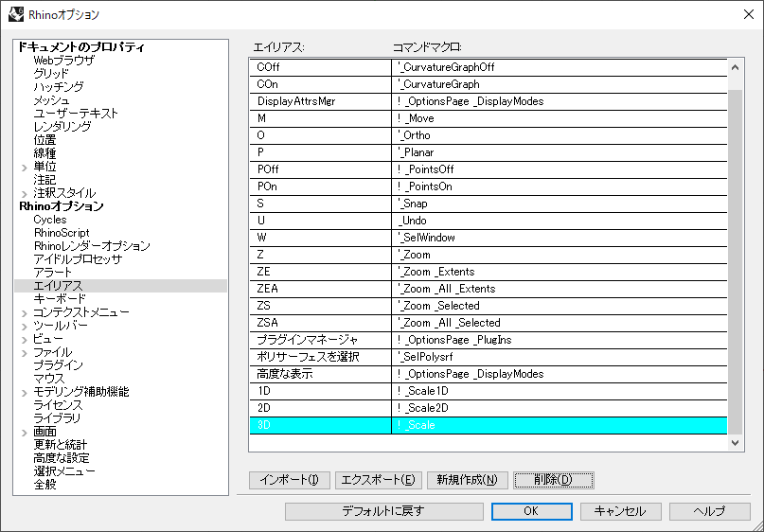
Task: Expand the ファイル tree node
Action: click(25, 353)
